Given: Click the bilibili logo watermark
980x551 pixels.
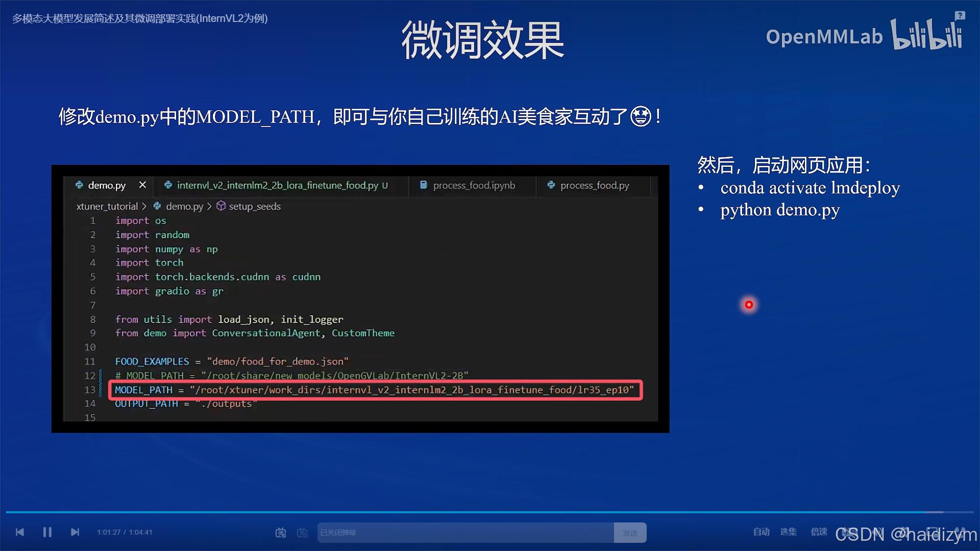Looking at the screenshot, I should (926, 35).
